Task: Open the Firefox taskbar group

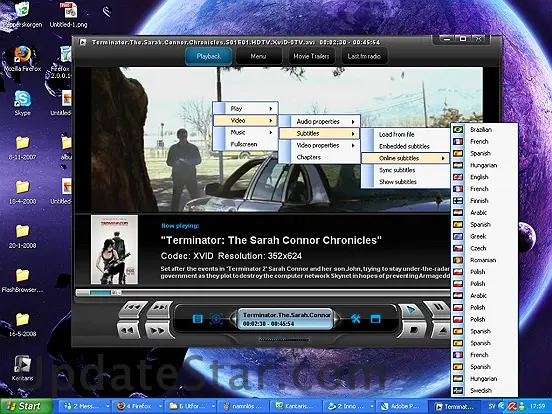Action: (x=138, y=406)
